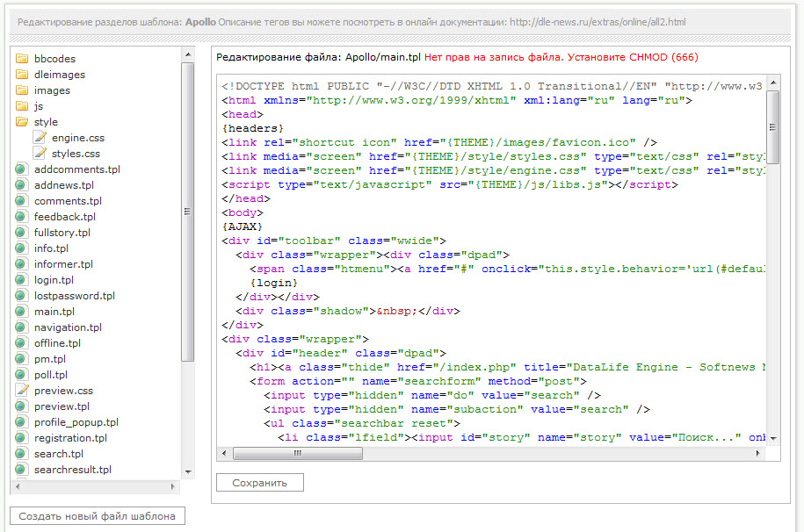Click the {headers} line in editor
Image resolution: width=804 pixels, height=532 pixels.
(x=253, y=128)
